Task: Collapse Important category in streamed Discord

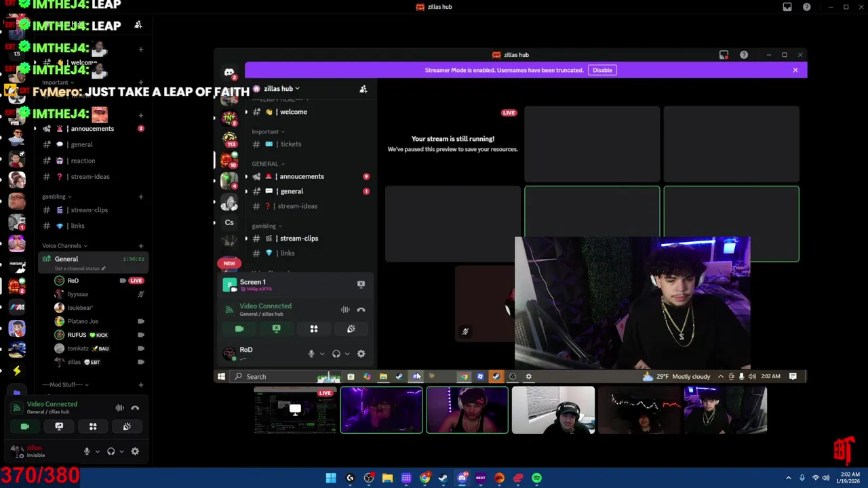Action: tap(268, 131)
